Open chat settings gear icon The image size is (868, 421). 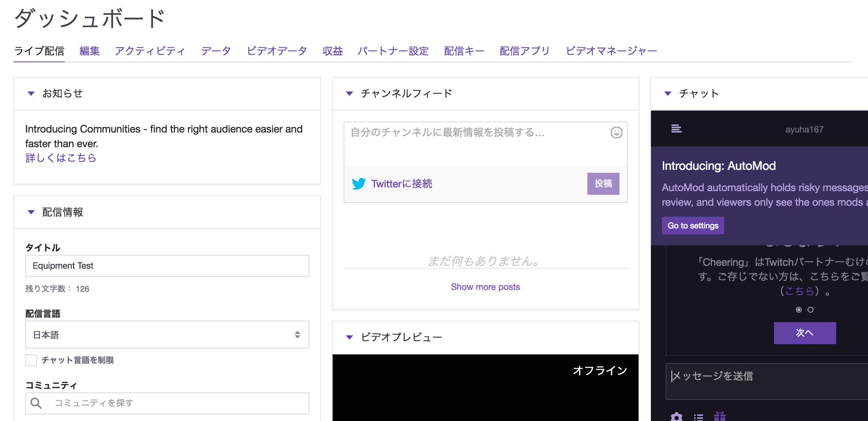click(x=676, y=416)
